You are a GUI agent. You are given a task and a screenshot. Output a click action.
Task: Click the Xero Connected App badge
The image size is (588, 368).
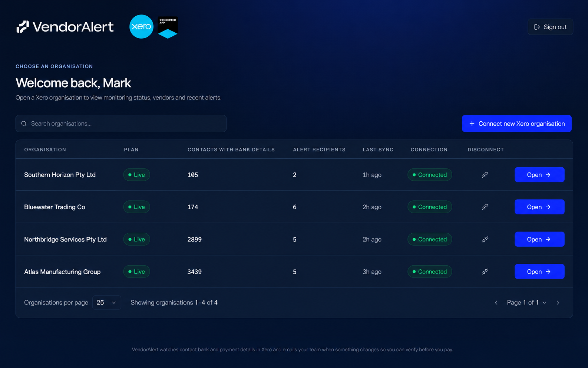point(168,27)
